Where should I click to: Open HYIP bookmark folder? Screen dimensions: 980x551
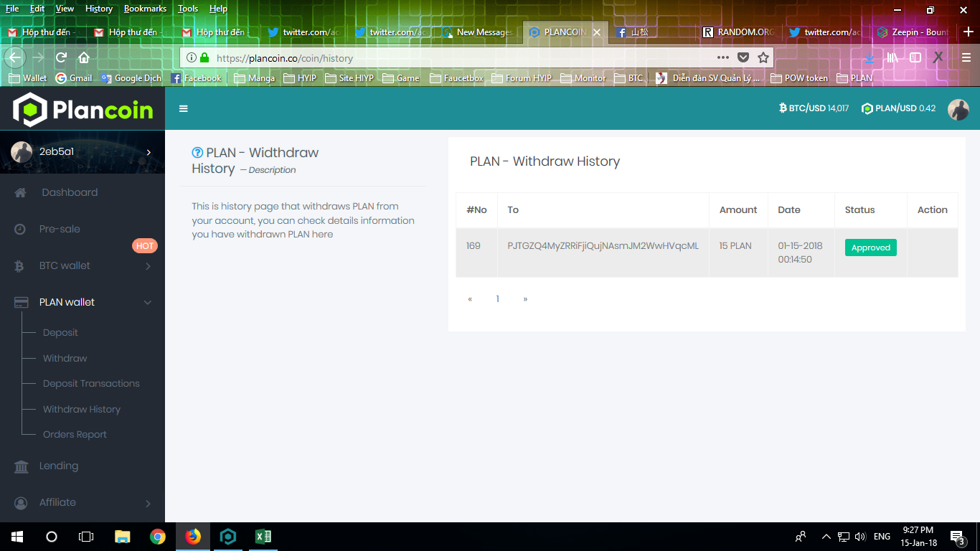click(299, 78)
